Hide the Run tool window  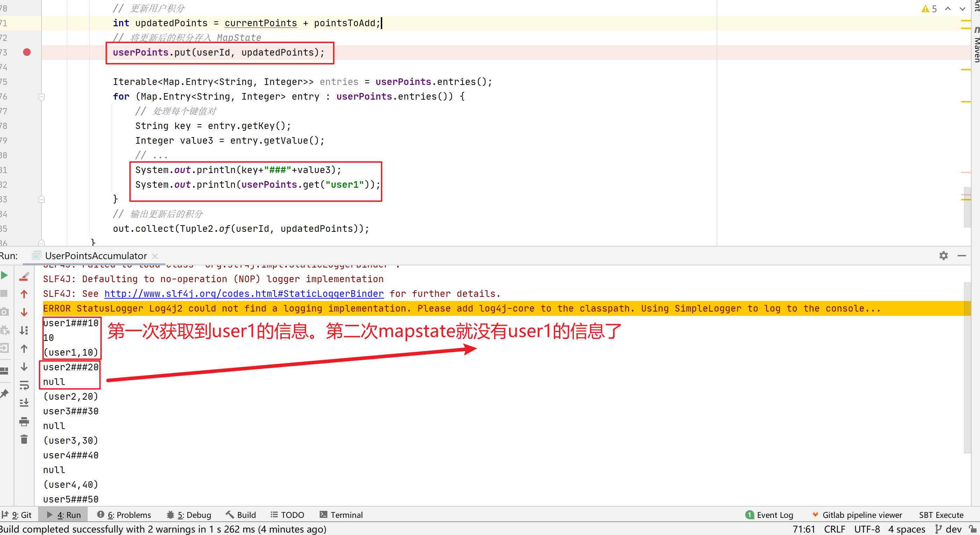pyautogui.click(x=962, y=256)
